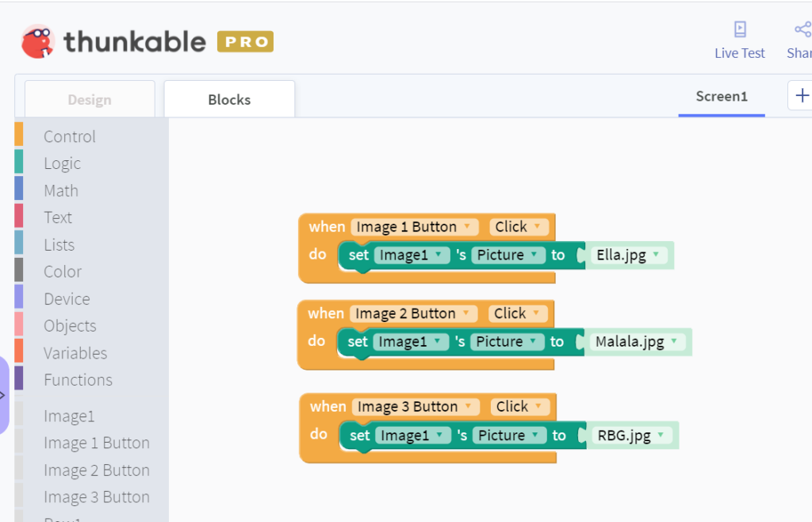Screen dimensions: 812x522
Task: Click the PRO badge next to logo
Action: [x=246, y=41]
